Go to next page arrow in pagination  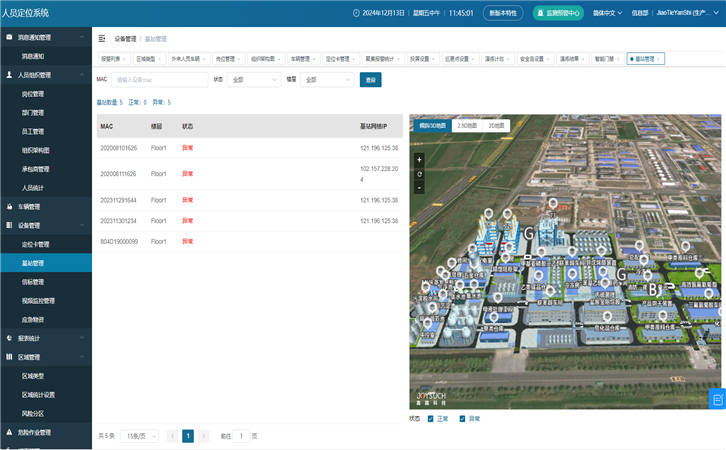pos(204,436)
